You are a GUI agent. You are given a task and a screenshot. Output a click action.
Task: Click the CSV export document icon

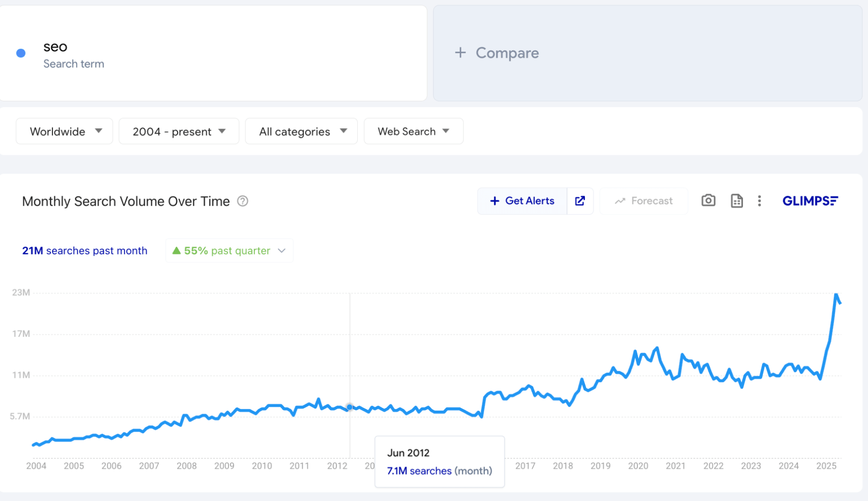pos(736,201)
